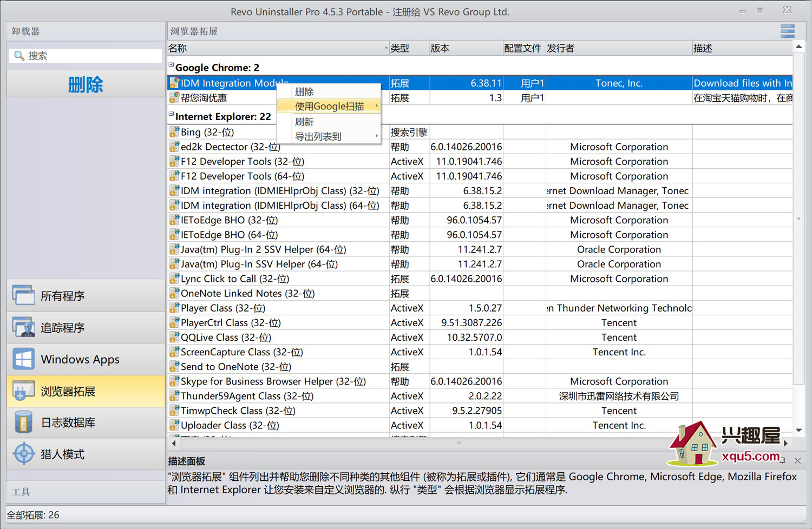Click the QQLive Class (32-位) icon
The height and width of the screenshot is (529, 812).
pos(174,337)
